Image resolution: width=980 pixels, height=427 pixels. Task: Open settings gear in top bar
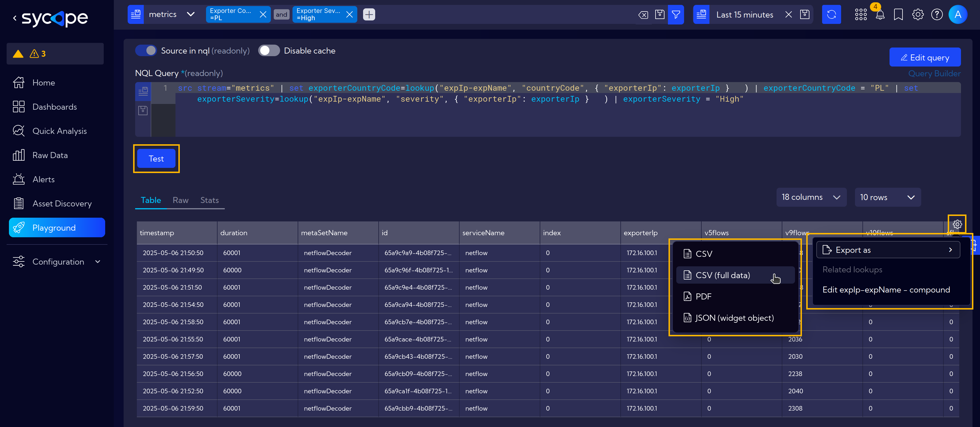(917, 14)
